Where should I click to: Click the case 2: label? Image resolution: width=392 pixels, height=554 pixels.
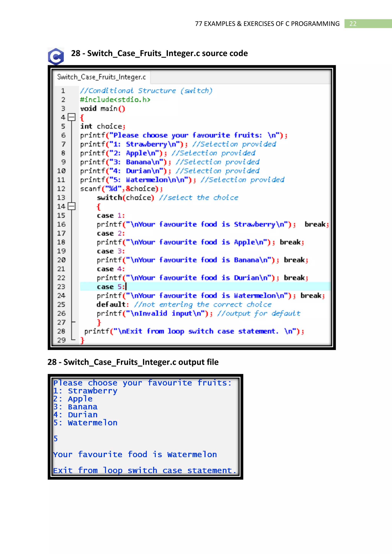click(x=111, y=233)
